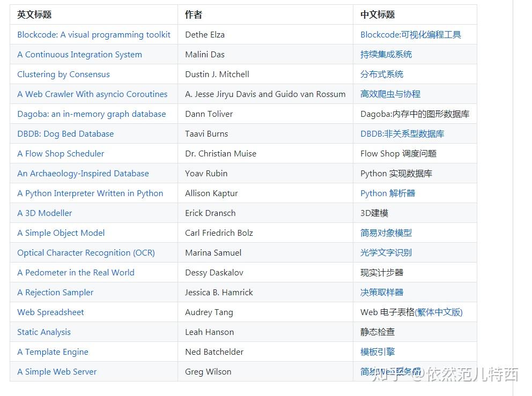
Task: Open the 决策取样器 translation link
Action: (x=382, y=293)
